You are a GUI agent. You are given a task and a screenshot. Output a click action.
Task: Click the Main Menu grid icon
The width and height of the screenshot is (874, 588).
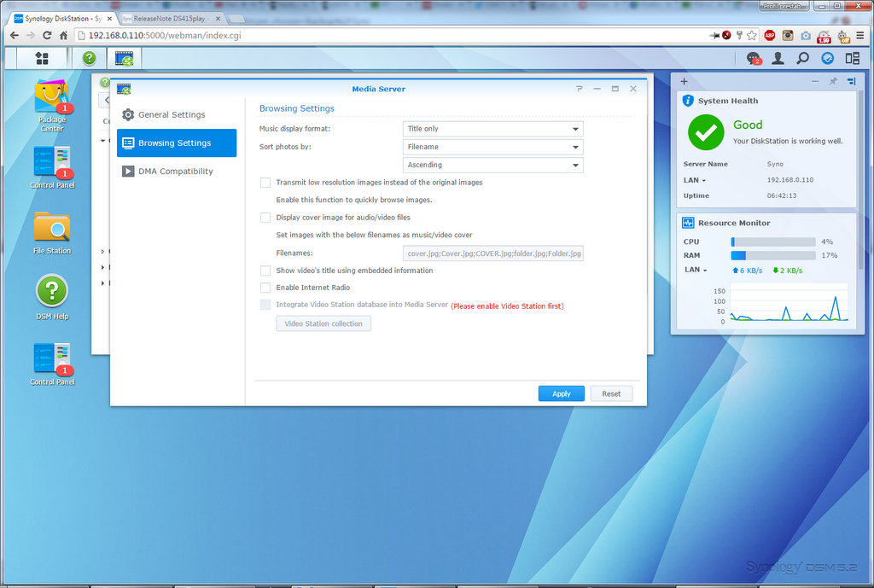tap(41, 58)
